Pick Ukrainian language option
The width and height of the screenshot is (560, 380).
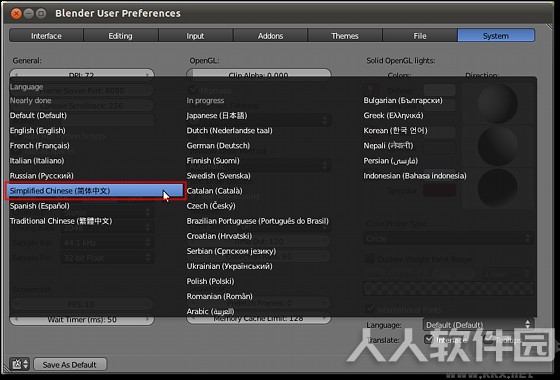pyautogui.click(x=229, y=266)
